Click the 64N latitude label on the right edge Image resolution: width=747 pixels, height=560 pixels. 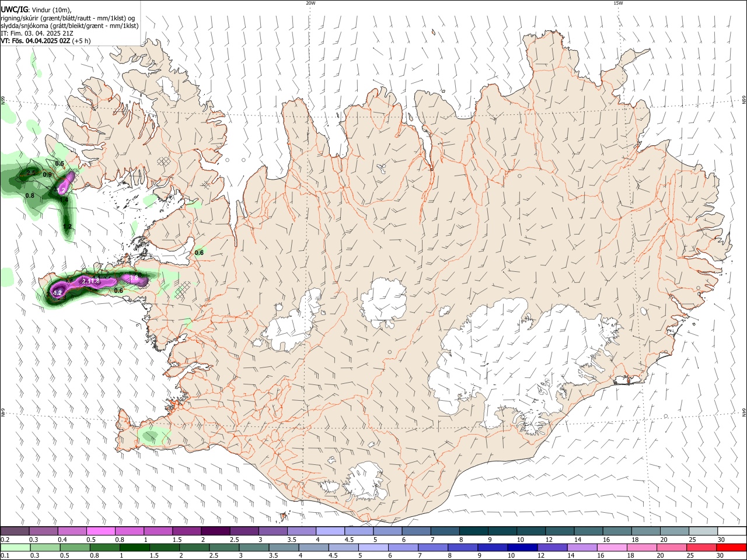(x=744, y=412)
